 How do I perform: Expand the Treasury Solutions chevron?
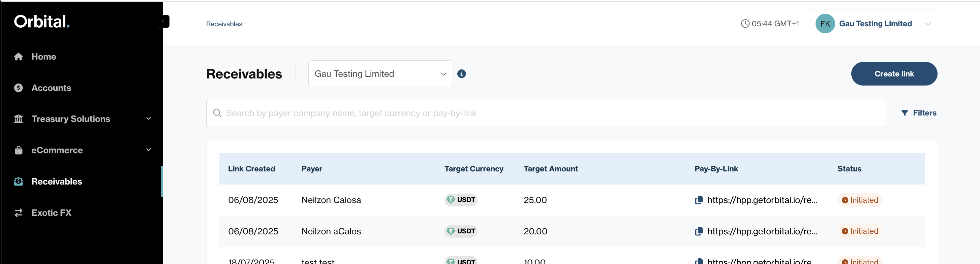pos(148,118)
